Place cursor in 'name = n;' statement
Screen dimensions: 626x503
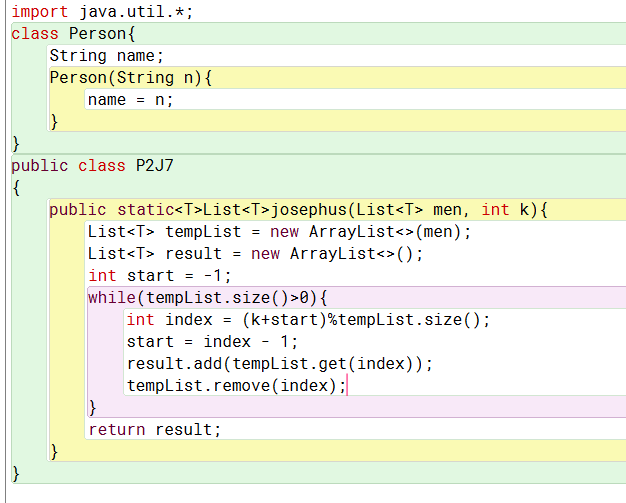pos(131,99)
